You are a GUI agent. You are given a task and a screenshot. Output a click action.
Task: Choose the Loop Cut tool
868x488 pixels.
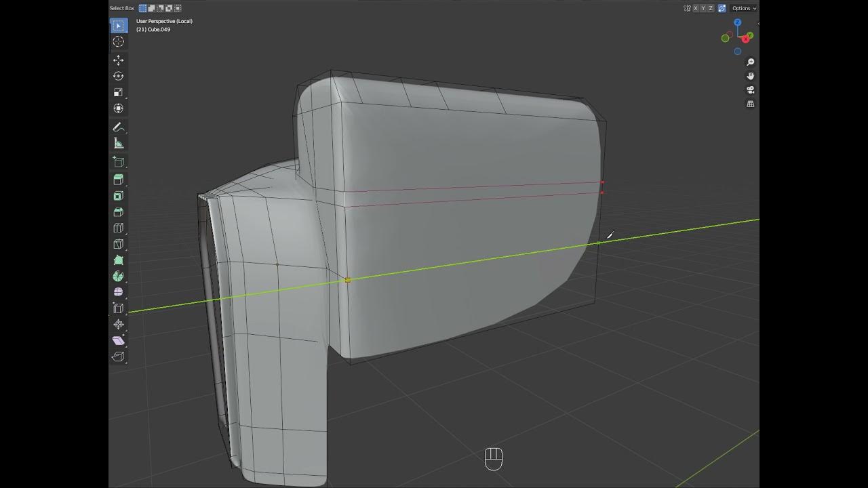coord(119,228)
